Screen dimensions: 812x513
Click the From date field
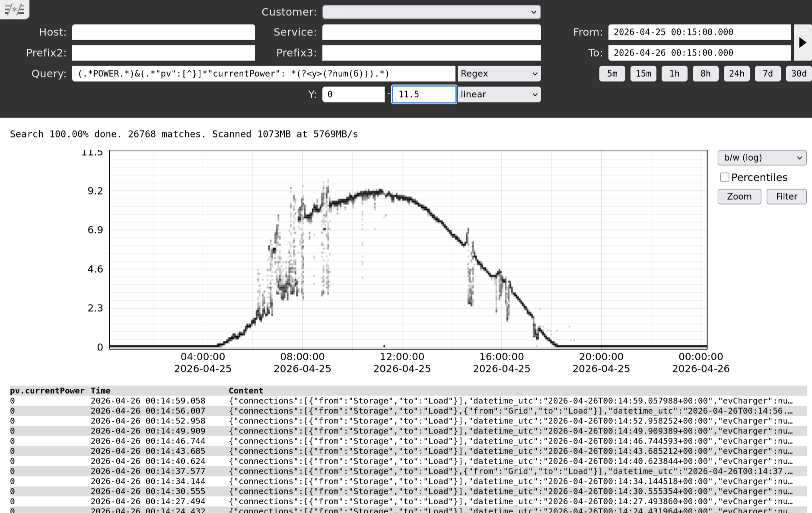(x=700, y=32)
